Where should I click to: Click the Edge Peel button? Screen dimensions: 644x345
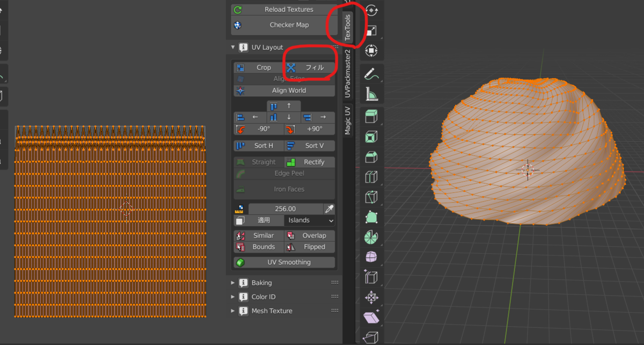click(284, 174)
